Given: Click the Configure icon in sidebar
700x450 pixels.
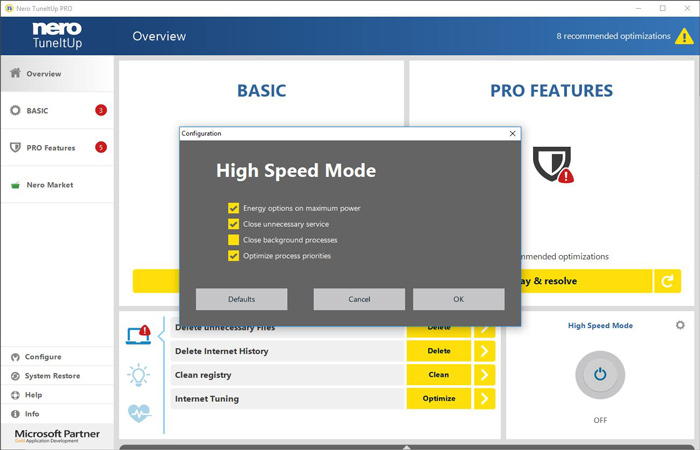Looking at the screenshot, I should pos(15,357).
